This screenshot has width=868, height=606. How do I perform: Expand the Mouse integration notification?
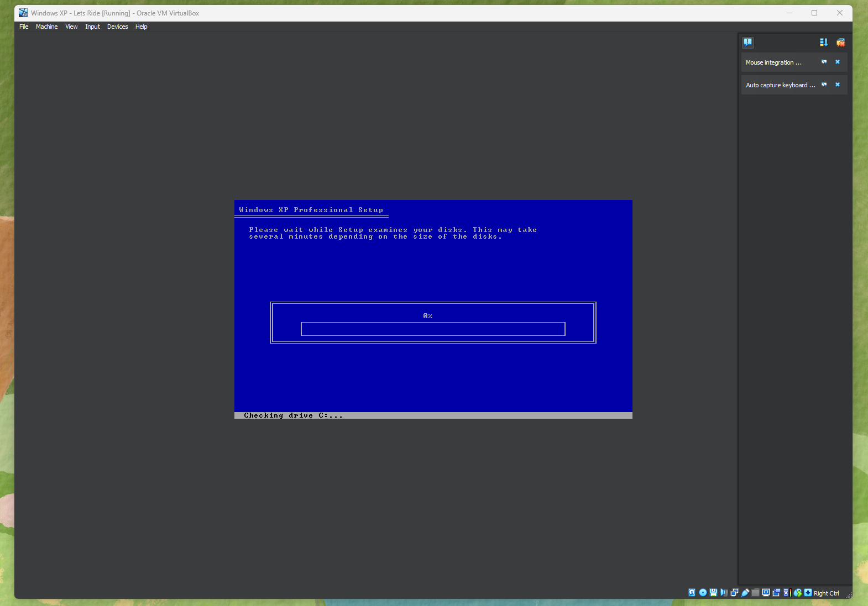(x=773, y=62)
